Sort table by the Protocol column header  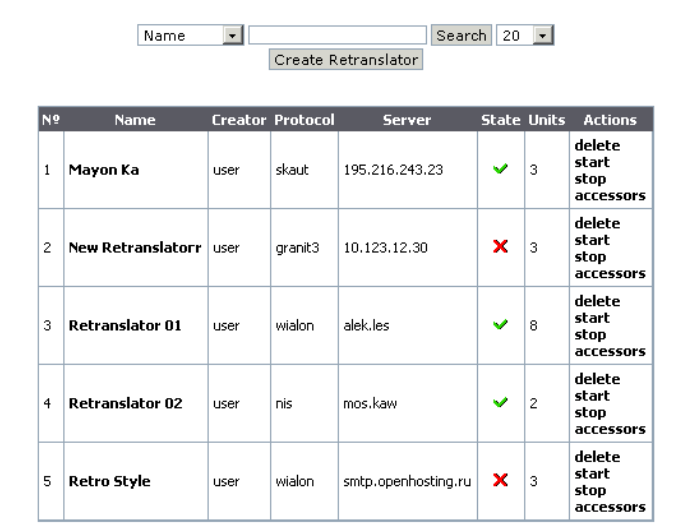[304, 120]
